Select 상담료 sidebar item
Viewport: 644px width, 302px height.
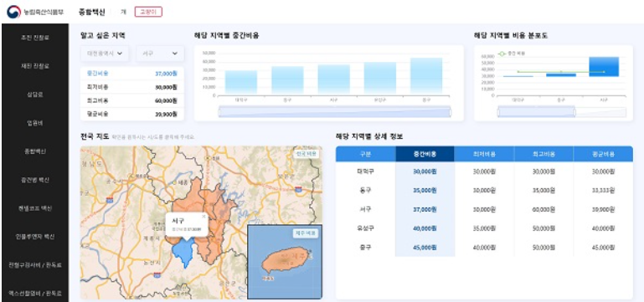[x=35, y=95]
